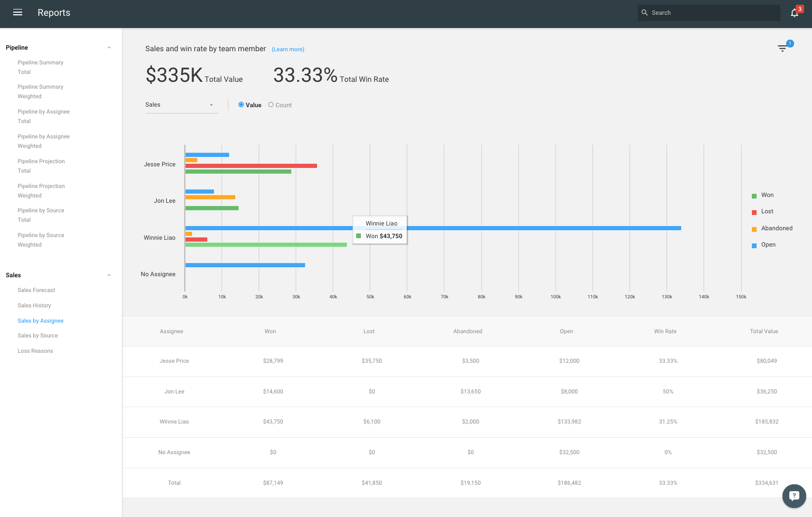Open the Loss Reasons report

coord(35,351)
